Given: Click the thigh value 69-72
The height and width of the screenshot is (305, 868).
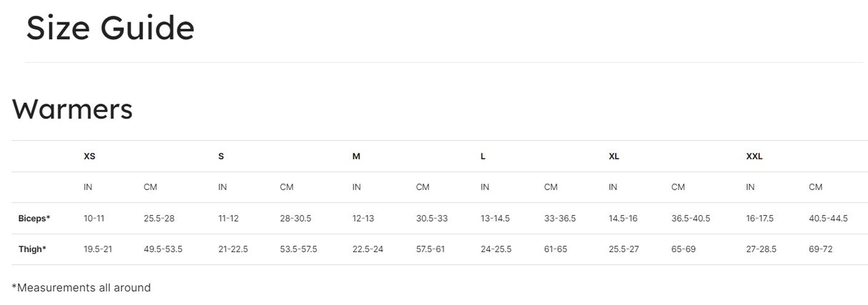Looking at the screenshot, I should point(820,249).
